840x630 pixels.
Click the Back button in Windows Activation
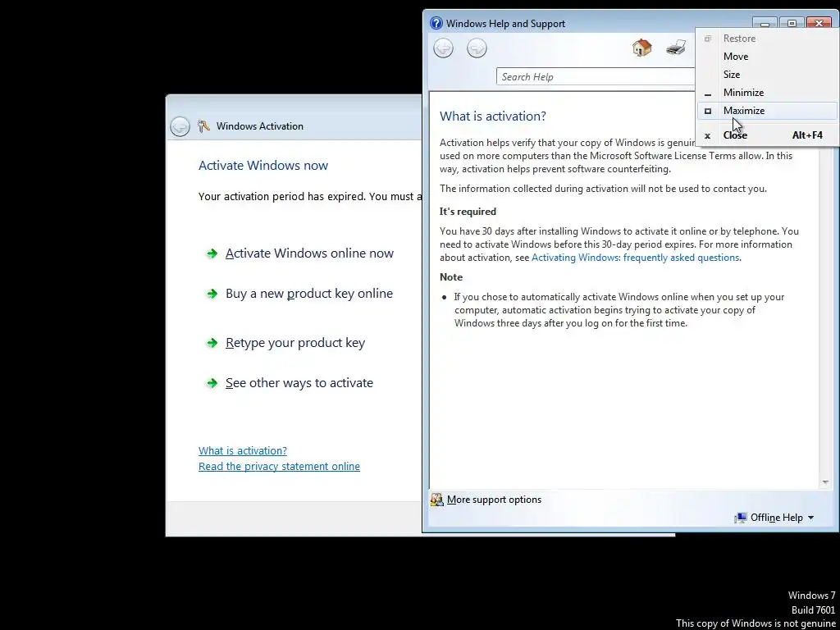click(180, 126)
